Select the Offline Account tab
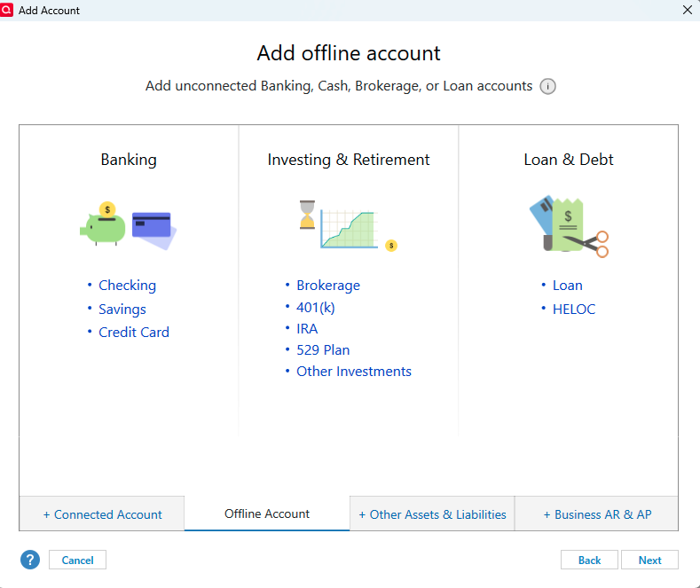The width and height of the screenshot is (700, 588). [267, 514]
